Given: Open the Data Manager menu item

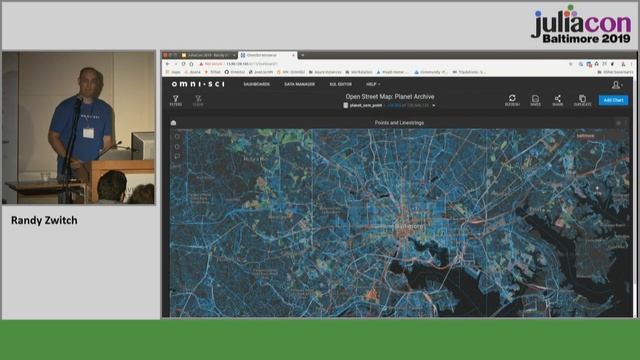Looking at the screenshot, I should (300, 84).
